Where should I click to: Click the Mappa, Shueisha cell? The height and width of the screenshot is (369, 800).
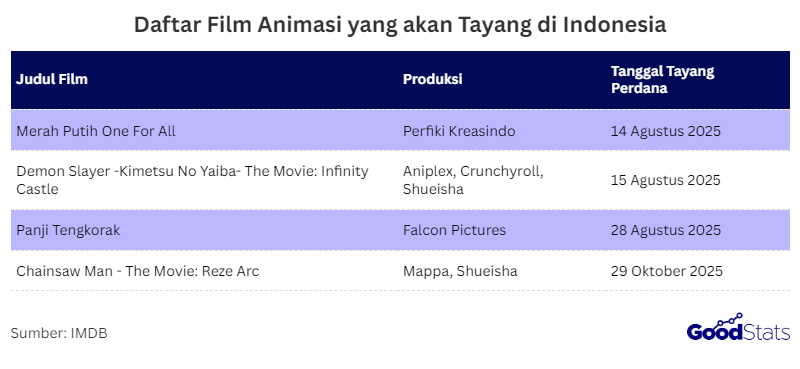[x=460, y=271]
